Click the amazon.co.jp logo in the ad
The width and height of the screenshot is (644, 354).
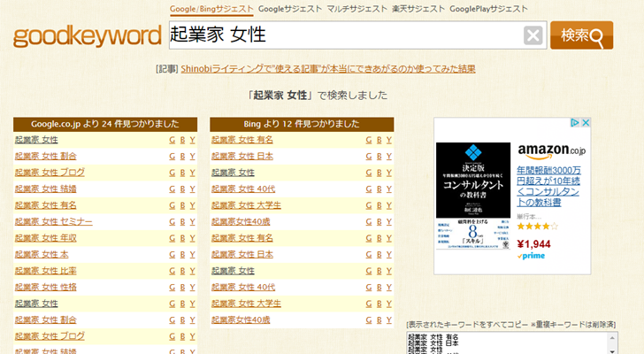551,151
